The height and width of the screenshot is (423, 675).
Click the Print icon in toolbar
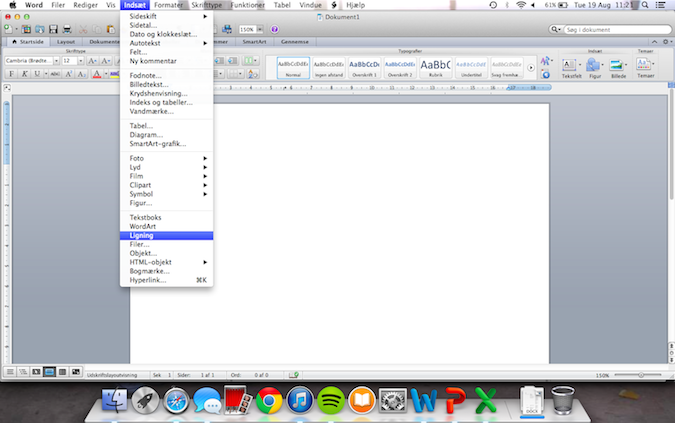point(67,29)
